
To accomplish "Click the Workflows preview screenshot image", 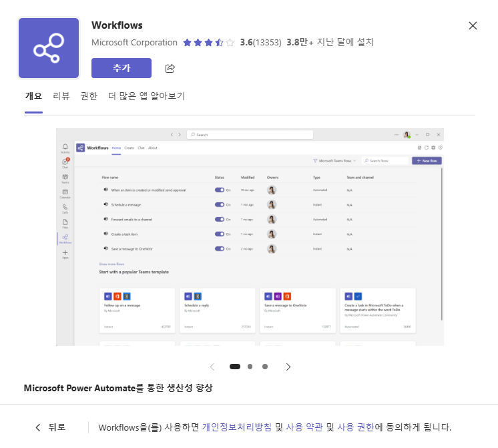I will 250,237.
